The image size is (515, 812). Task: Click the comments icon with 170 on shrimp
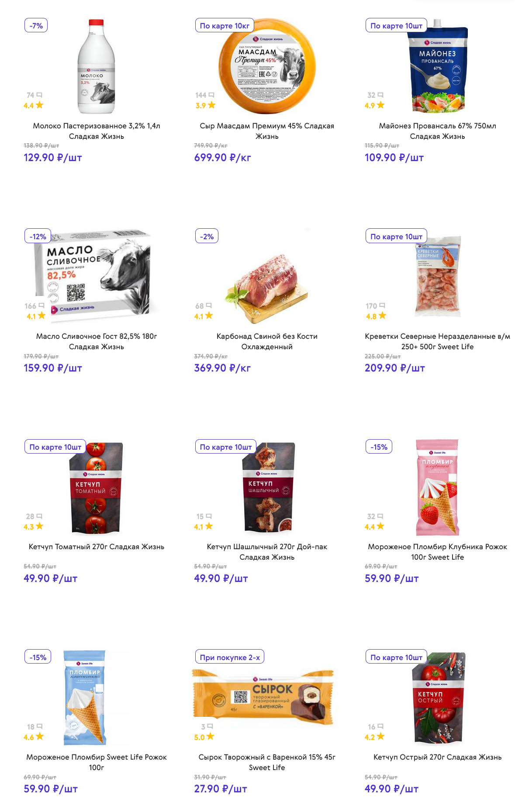[x=382, y=306]
